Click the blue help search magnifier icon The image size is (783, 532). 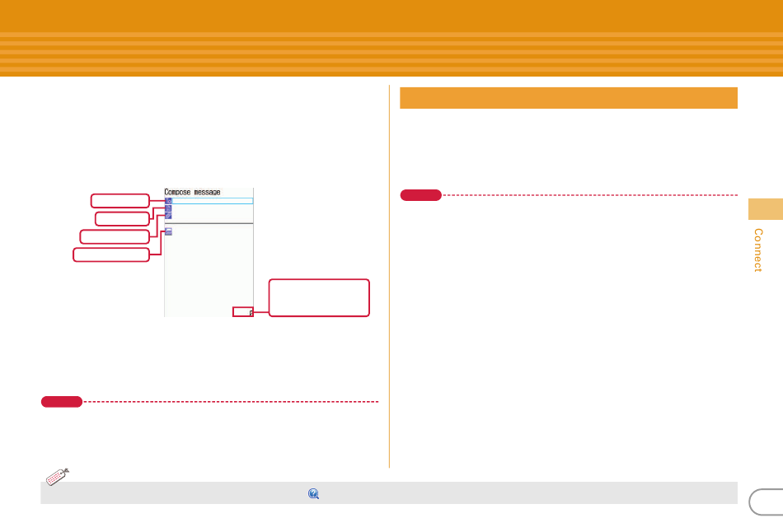(x=313, y=493)
